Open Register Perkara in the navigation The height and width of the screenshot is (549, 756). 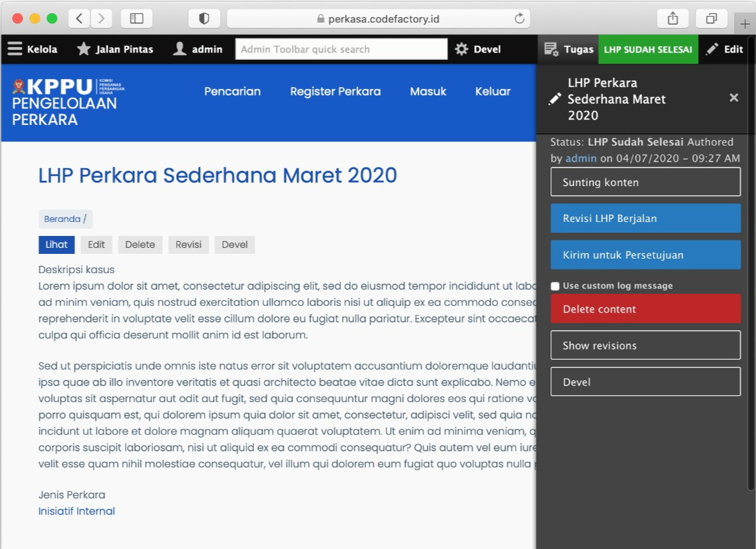click(x=335, y=92)
